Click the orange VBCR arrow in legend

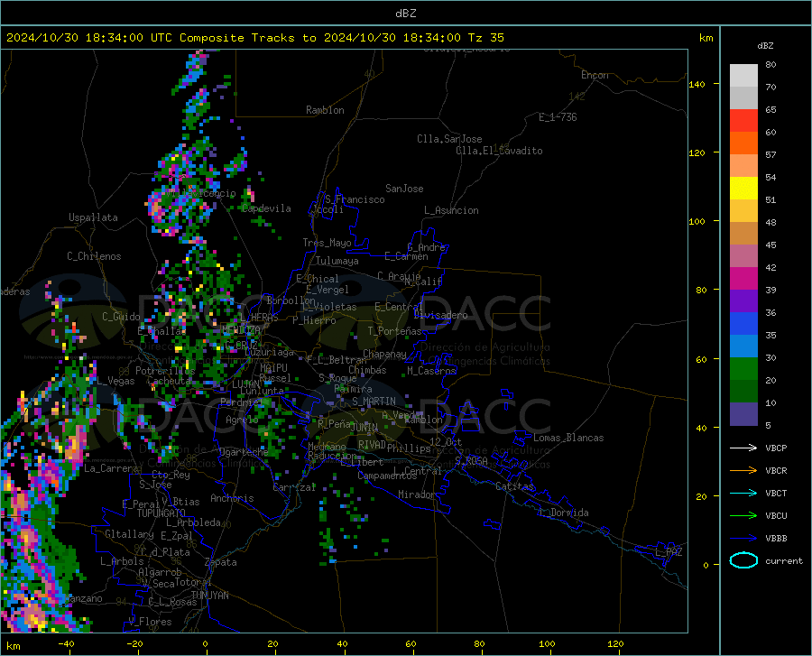point(743,471)
